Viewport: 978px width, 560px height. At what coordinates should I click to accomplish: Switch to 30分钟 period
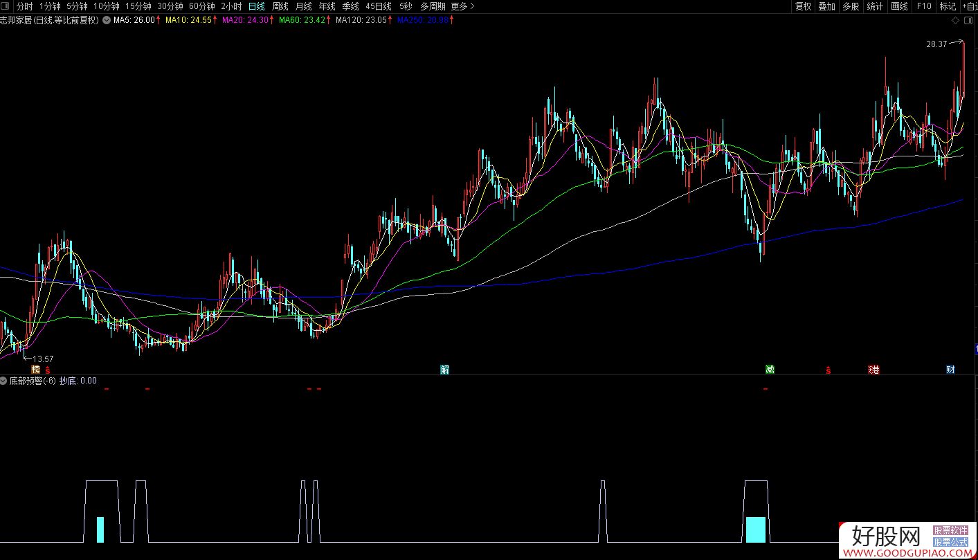coord(170,6)
